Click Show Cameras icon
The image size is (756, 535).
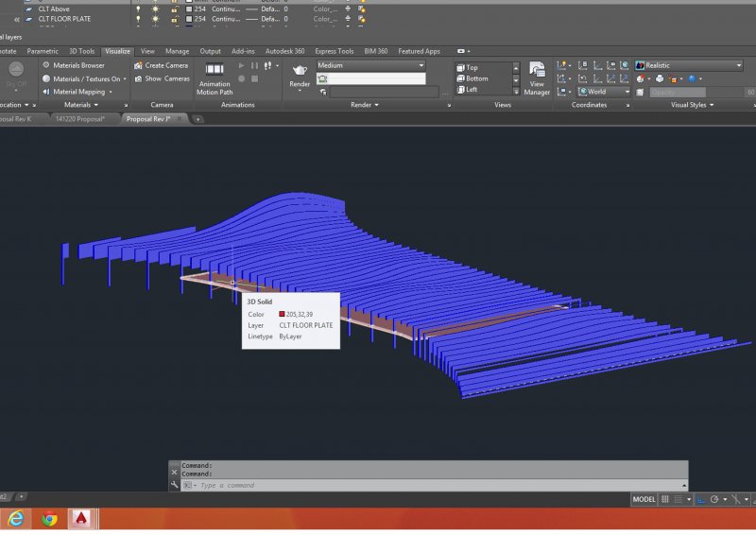(138, 78)
